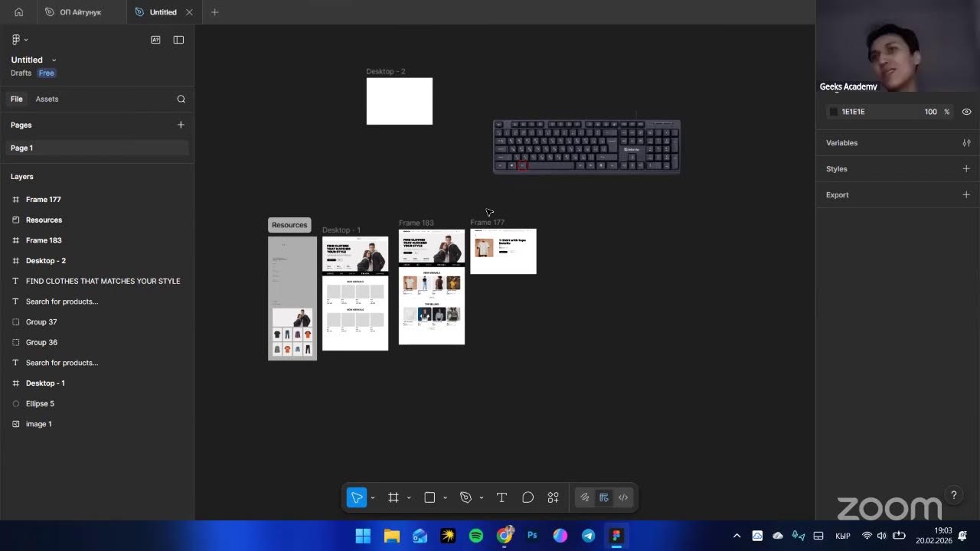Add an export setting
This screenshot has height=551, width=980.
(x=966, y=195)
